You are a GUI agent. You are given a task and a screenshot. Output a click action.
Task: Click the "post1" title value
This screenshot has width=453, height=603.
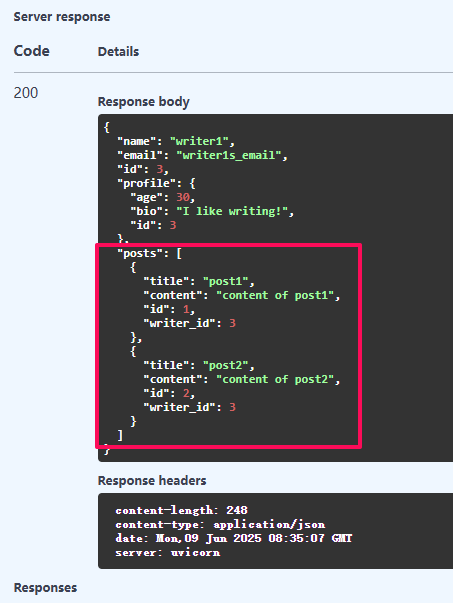pyautogui.click(x=226, y=282)
